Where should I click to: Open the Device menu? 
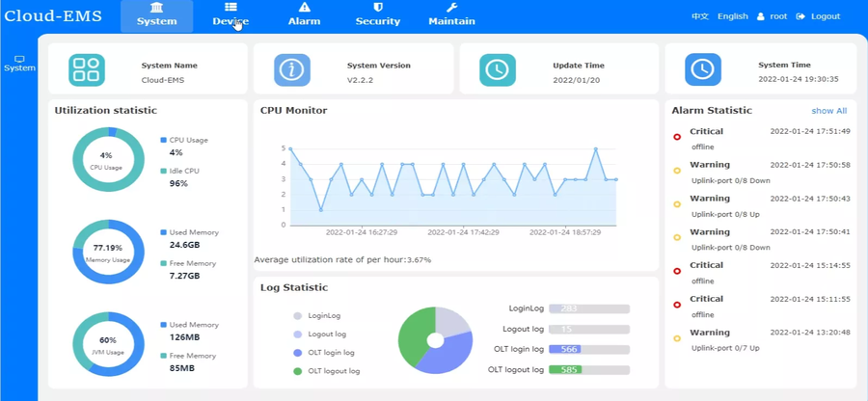[231, 15]
